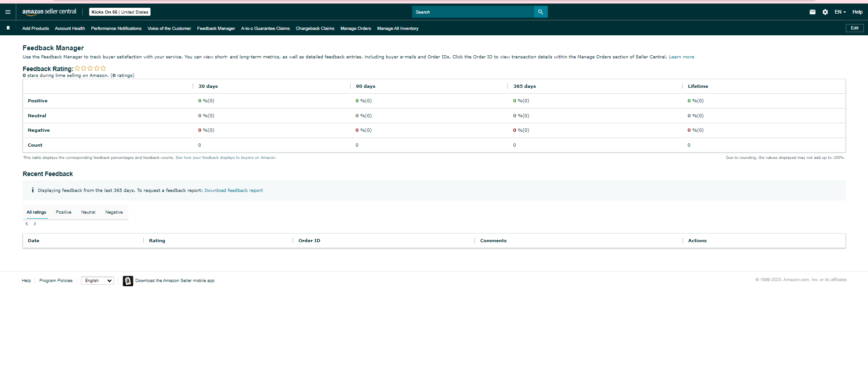The image size is (868, 368).
Task: Click the Recent Feedback heading
Action: [x=48, y=174]
